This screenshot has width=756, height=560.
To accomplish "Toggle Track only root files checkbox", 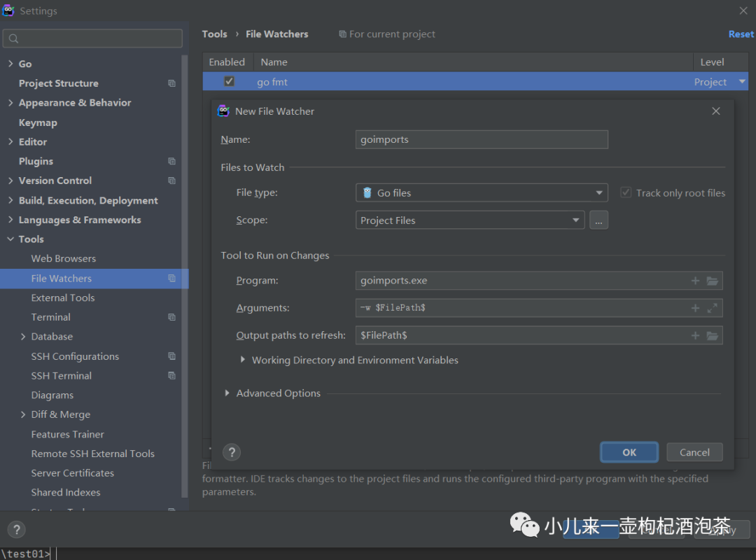I will 626,193.
